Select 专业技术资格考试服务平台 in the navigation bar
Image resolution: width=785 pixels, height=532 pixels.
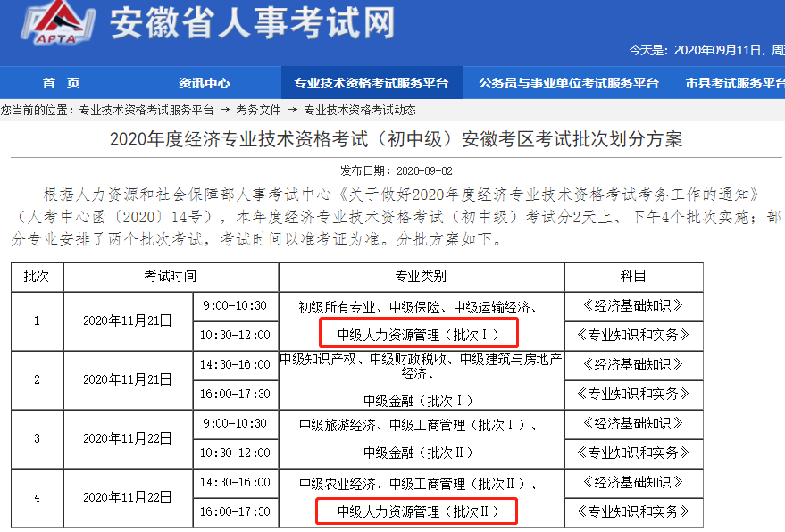click(372, 83)
